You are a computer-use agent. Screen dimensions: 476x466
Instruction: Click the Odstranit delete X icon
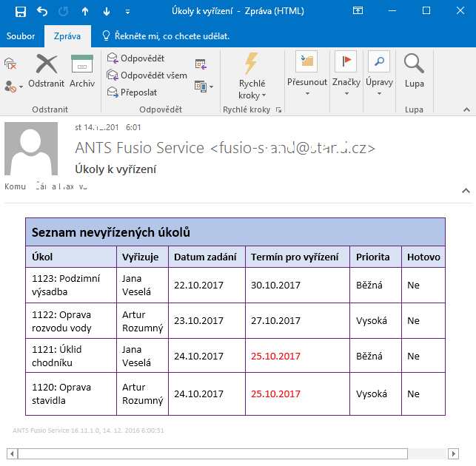point(47,64)
